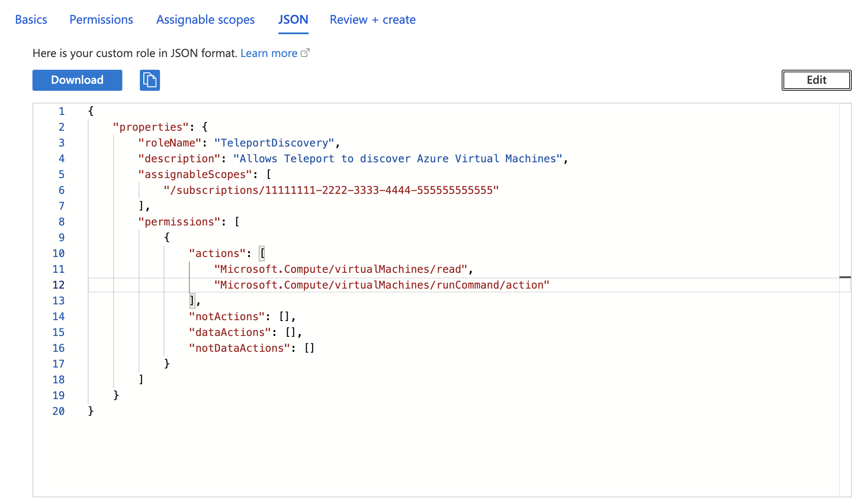The width and height of the screenshot is (868, 500).
Task: Click the copy-to-clipboard icon
Action: [x=149, y=80]
